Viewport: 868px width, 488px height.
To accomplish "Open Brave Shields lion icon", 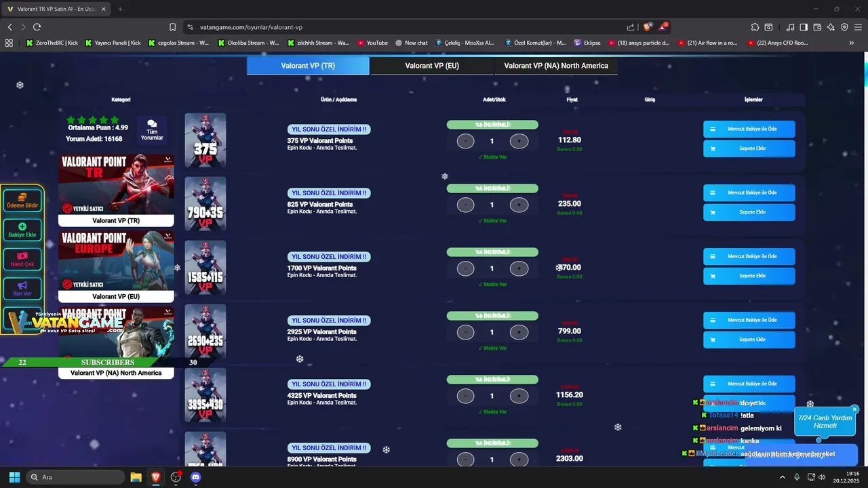I will (x=648, y=27).
